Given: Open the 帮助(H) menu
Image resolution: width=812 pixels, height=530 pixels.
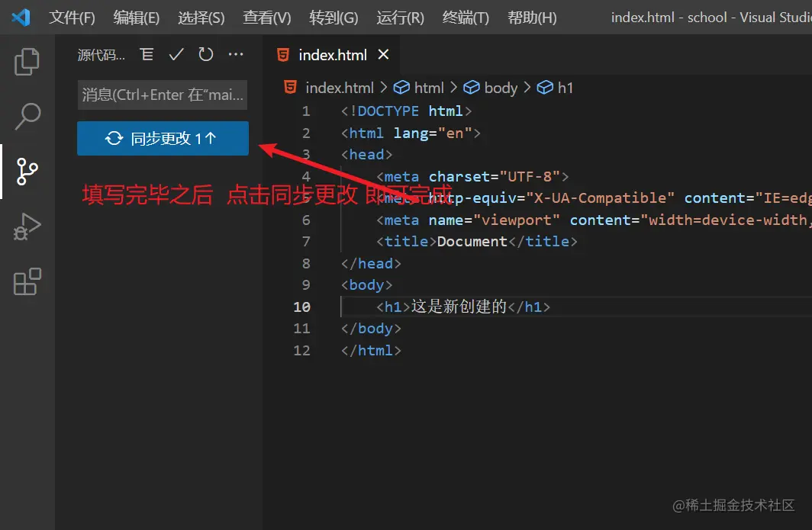Looking at the screenshot, I should pyautogui.click(x=532, y=18).
